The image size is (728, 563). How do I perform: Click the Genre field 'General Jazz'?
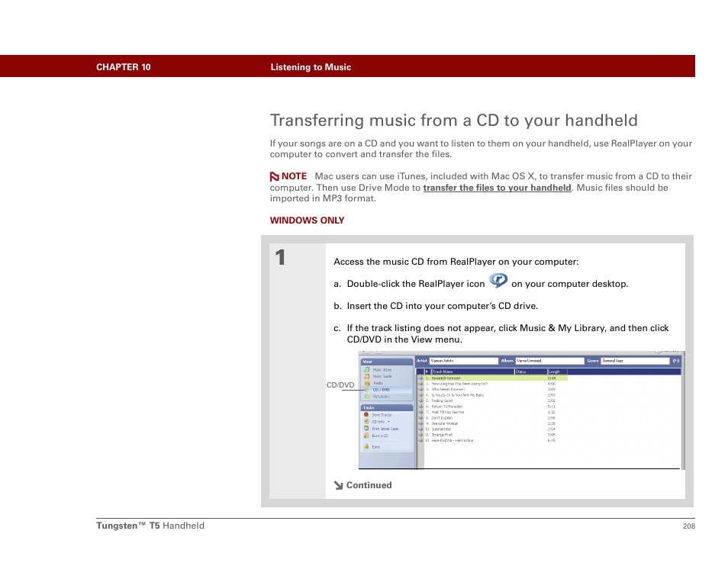pyautogui.click(x=635, y=361)
